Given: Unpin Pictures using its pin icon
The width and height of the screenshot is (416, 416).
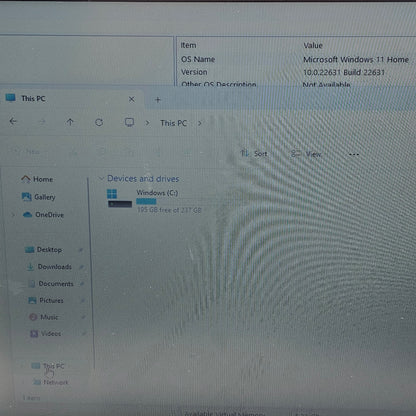Looking at the screenshot, I should tap(83, 300).
